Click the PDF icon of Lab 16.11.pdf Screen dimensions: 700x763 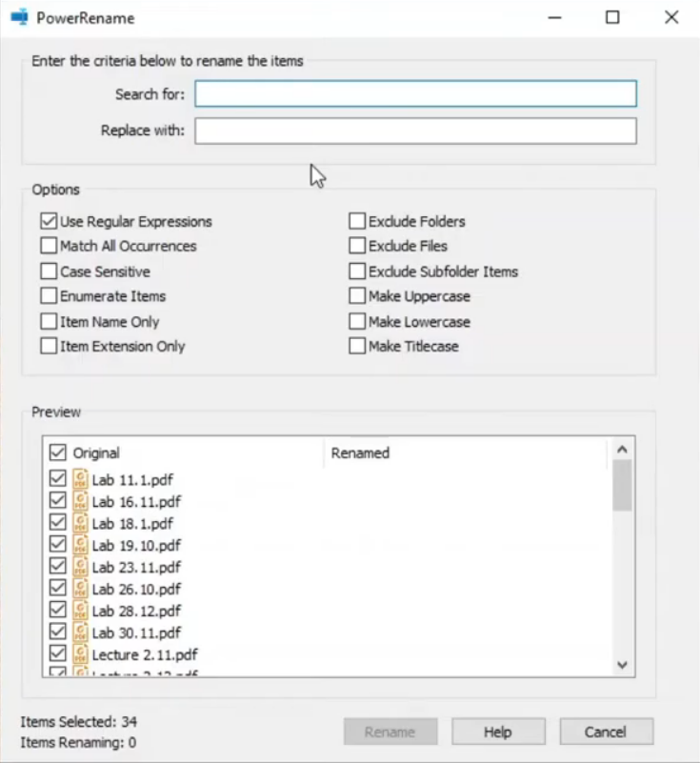[80, 501]
